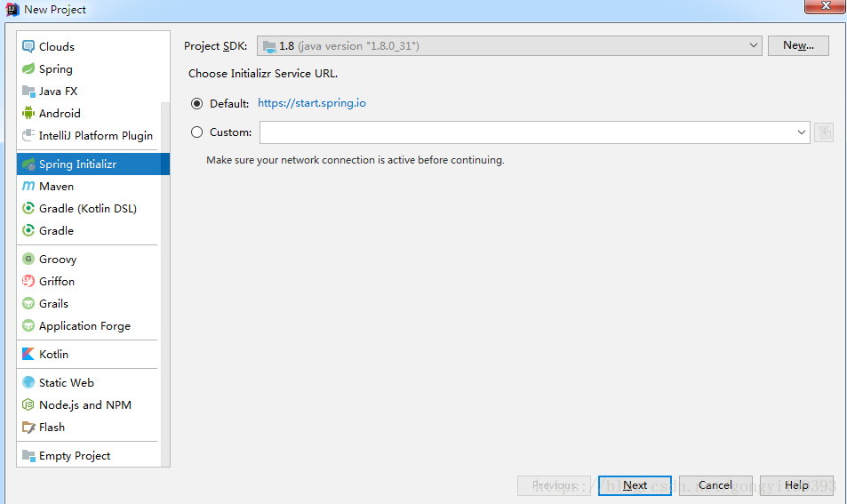Click the Spring leaf icon
Viewport: 847px width, 504px height.
point(28,68)
